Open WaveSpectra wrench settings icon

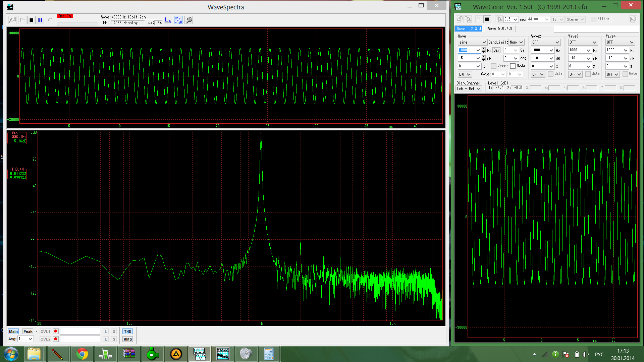(x=189, y=20)
